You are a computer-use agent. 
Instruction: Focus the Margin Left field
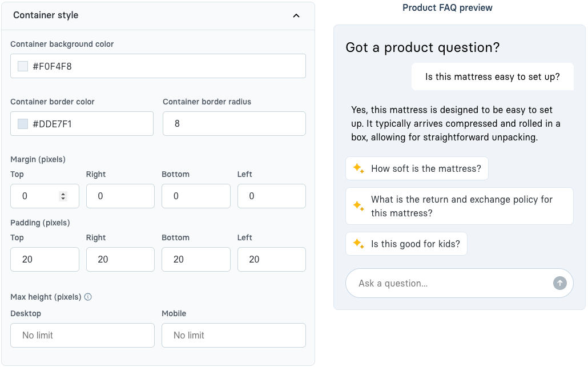click(x=272, y=196)
